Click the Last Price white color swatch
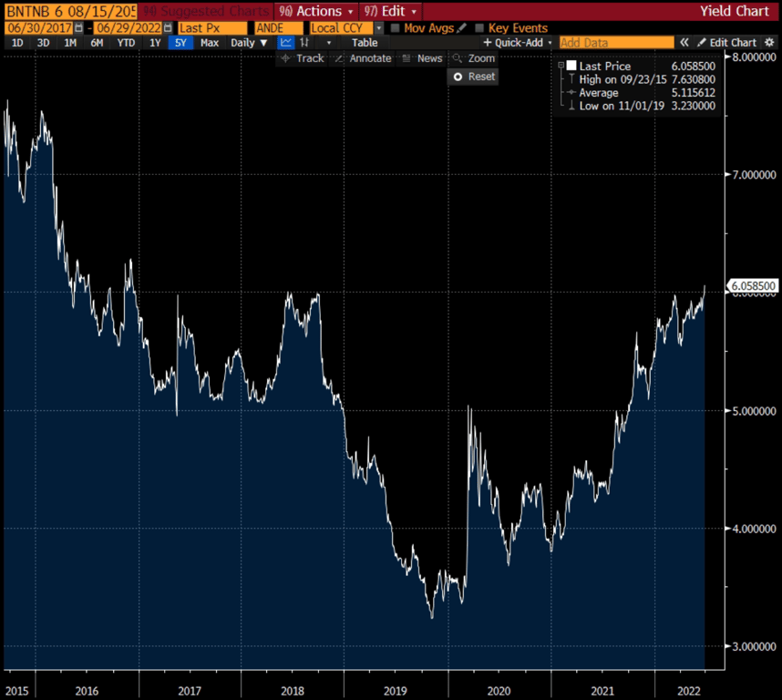 pos(571,66)
